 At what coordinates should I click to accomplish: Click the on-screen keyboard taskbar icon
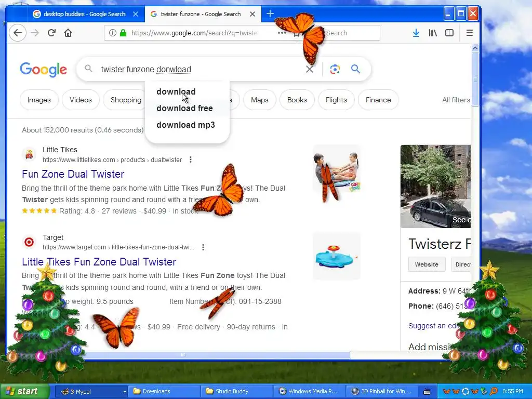(427, 392)
